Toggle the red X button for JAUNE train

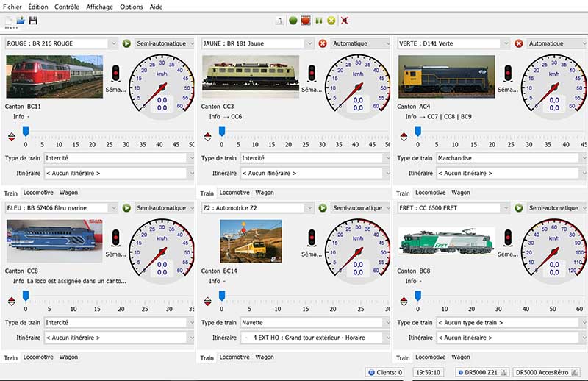322,43
